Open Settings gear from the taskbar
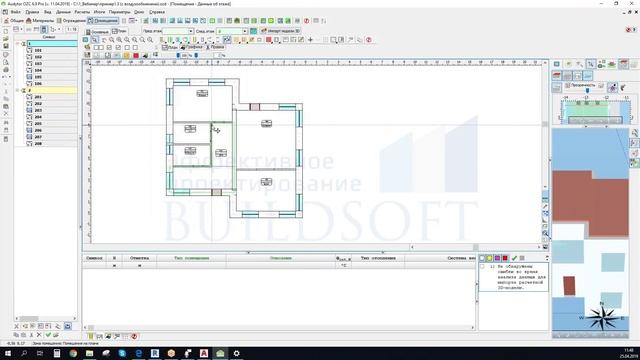640x360 pixels. point(236,353)
